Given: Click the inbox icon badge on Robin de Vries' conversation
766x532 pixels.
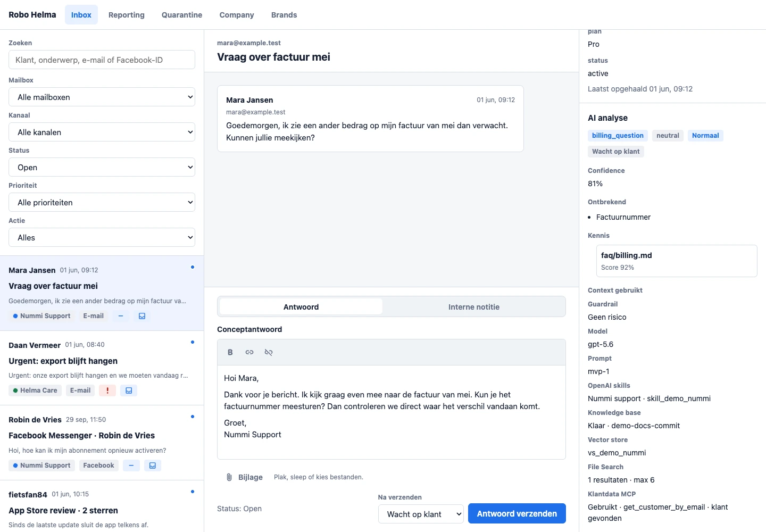Looking at the screenshot, I should 153,465.
